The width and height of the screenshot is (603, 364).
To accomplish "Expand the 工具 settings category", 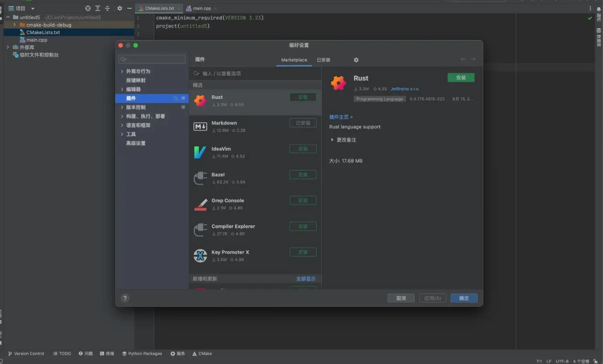I will (122, 134).
